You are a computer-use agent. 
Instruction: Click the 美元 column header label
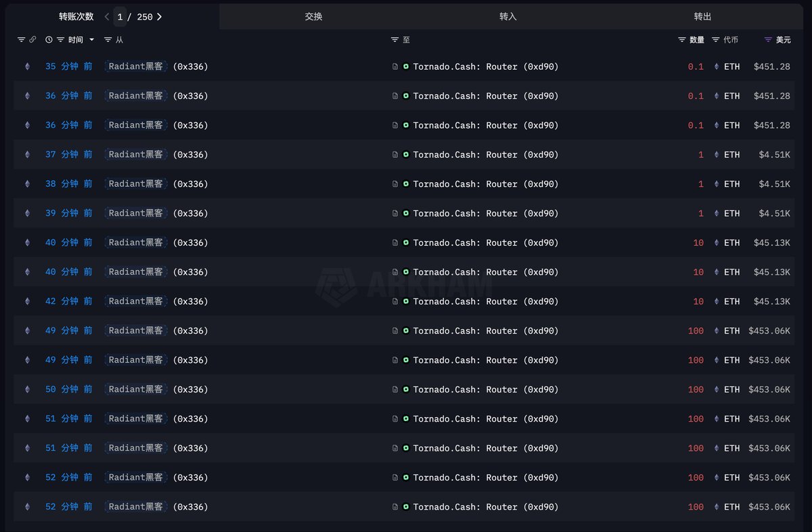click(783, 40)
